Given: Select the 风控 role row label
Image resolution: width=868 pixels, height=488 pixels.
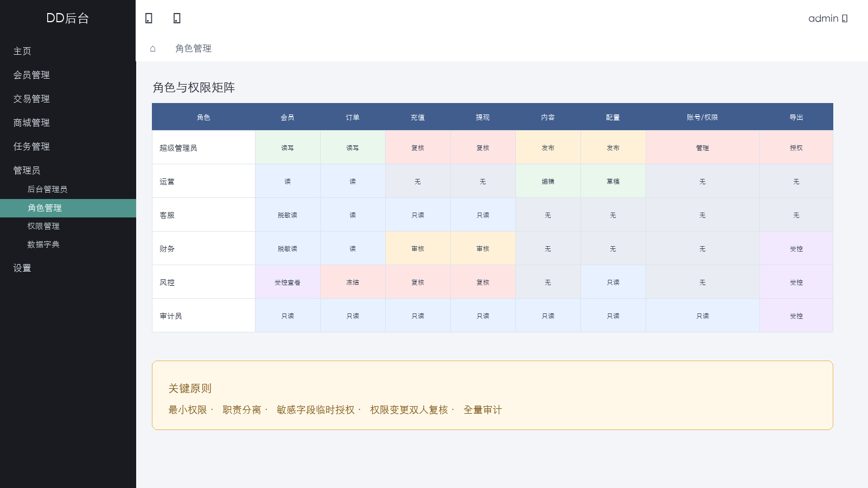Looking at the screenshot, I should pos(203,282).
